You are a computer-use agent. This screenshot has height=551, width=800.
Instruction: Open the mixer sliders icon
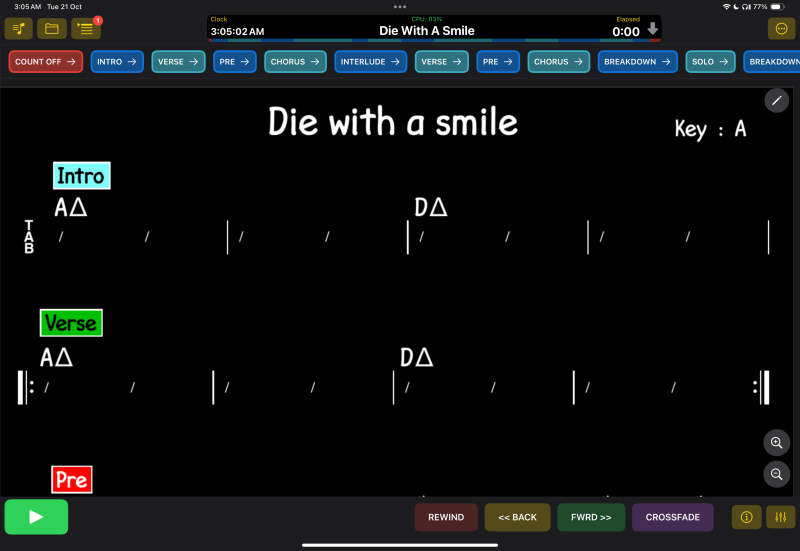coord(781,517)
